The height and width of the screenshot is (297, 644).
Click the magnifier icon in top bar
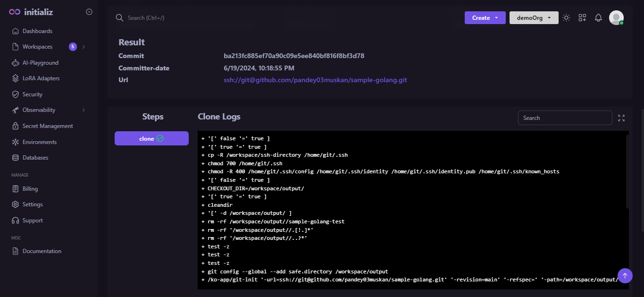[x=119, y=17]
